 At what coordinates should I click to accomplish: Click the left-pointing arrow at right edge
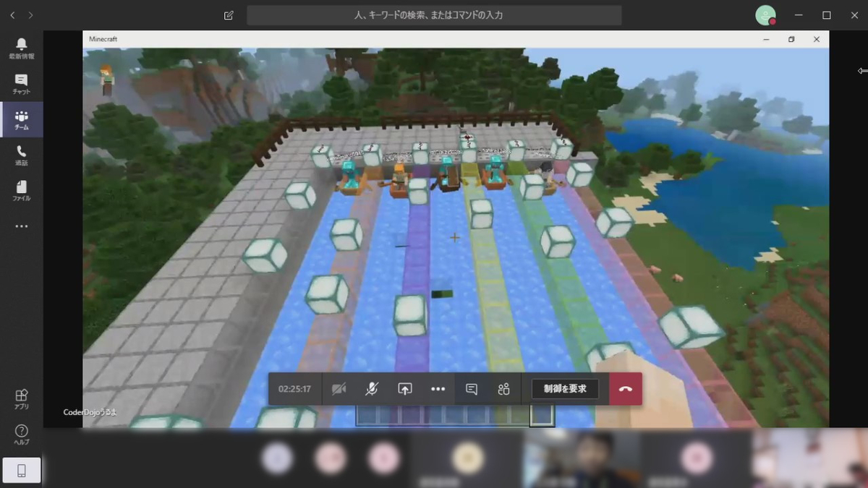click(x=862, y=71)
